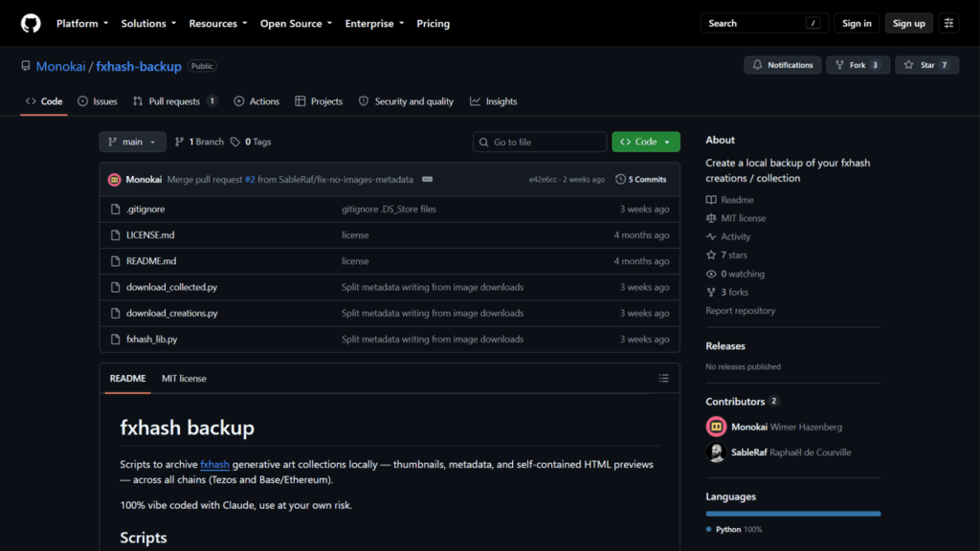
Task: Follow the fxhash link in README
Action: (214, 465)
